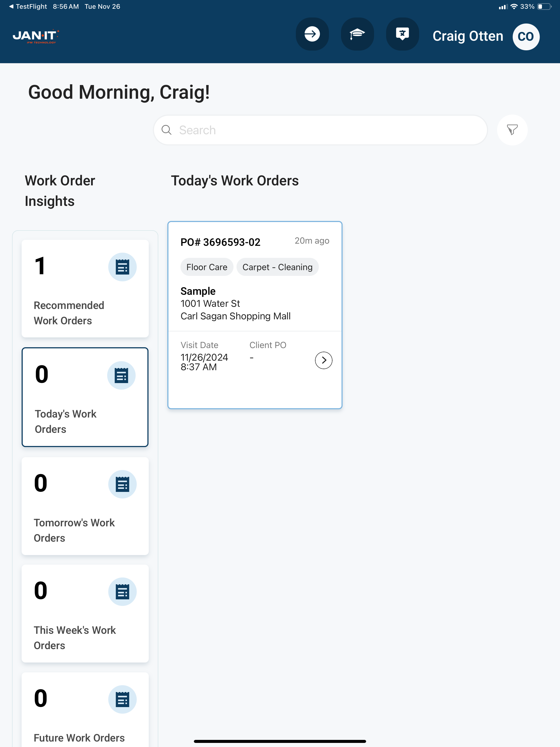This screenshot has height=747, width=560.
Task: Tap the arrow circle icon in header
Action: tap(312, 34)
